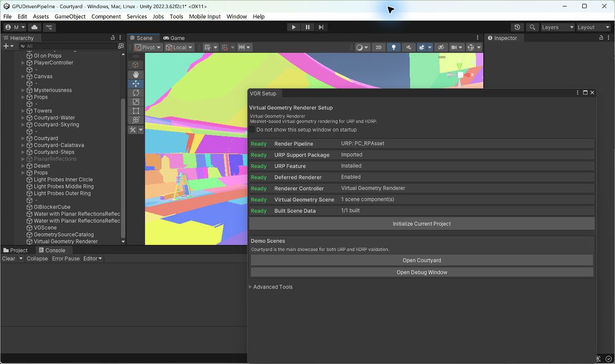615x364 pixels.
Task: Select the Move tool
Action: pyautogui.click(x=136, y=83)
